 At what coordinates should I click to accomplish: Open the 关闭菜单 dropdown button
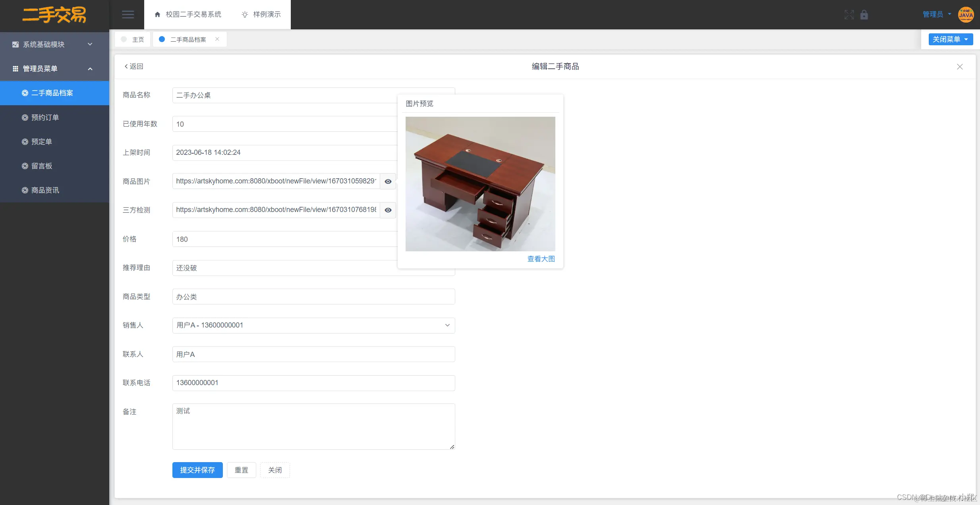[x=951, y=39]
